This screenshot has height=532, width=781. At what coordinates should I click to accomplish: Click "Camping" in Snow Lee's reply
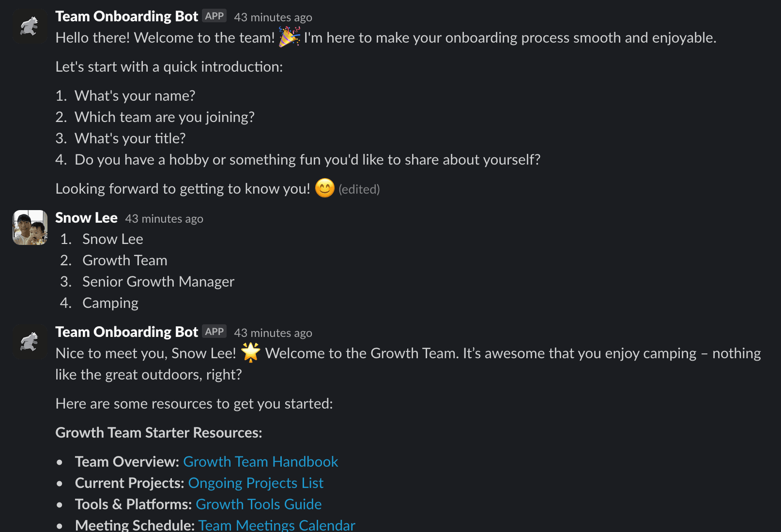click(110, 303)
